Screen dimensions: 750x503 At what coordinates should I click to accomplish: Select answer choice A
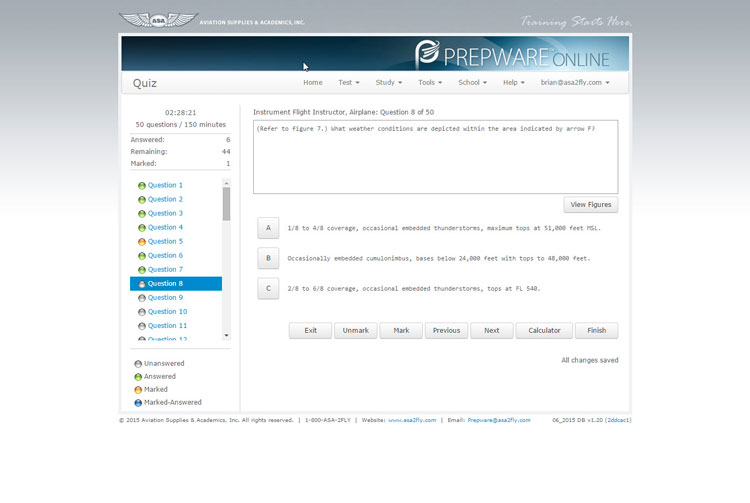(267, 228)
